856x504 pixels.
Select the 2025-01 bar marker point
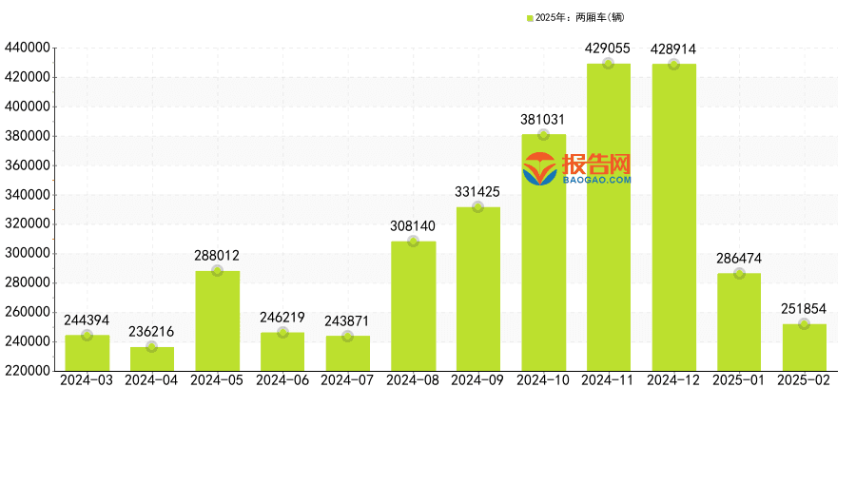(x=739, y=274)
